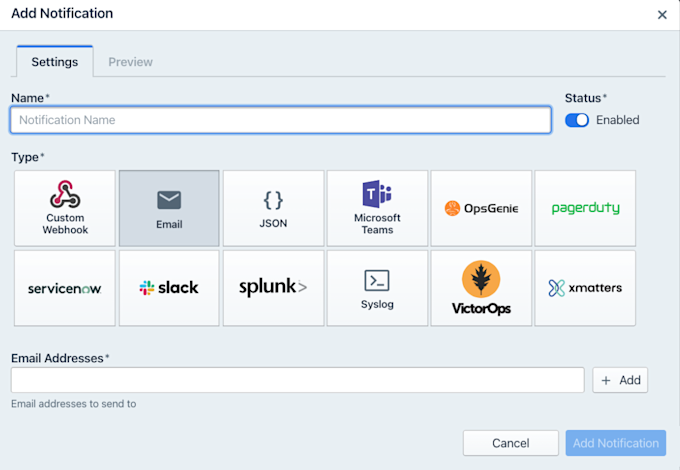Click the Add Notification submit button
The height and width of the screenshot is (470, 680).
pyautogui.click(x=615, y=443)
